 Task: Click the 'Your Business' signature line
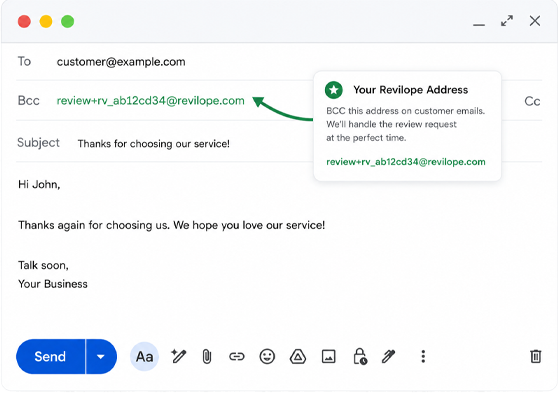[x=53, y=284]
